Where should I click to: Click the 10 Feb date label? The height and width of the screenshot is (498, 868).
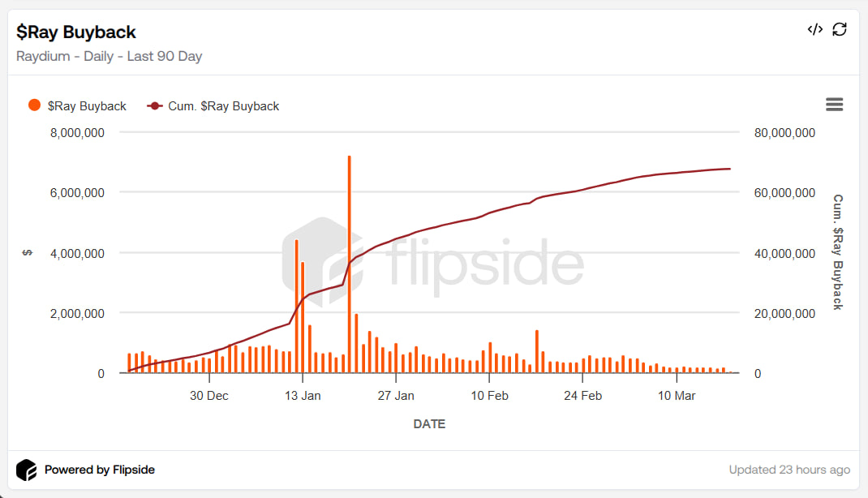point(489,396)
